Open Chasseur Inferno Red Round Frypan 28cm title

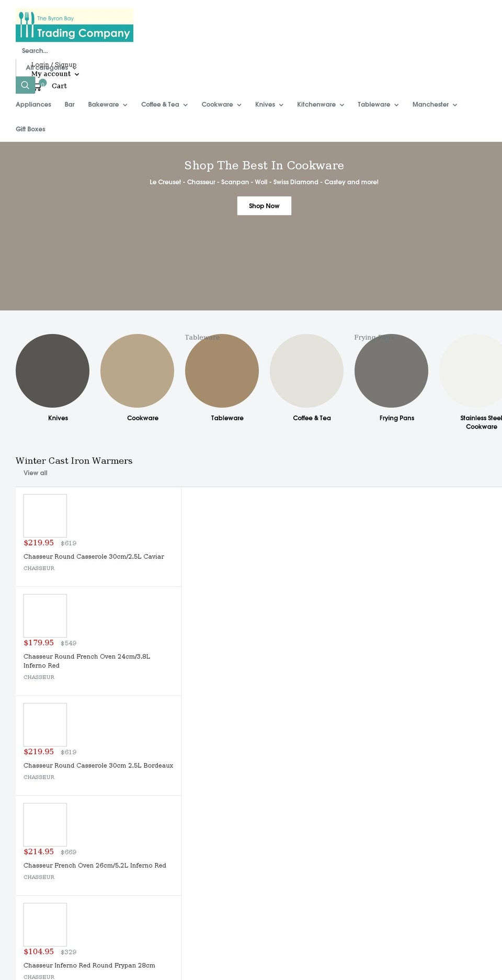(x=89, y=965)
